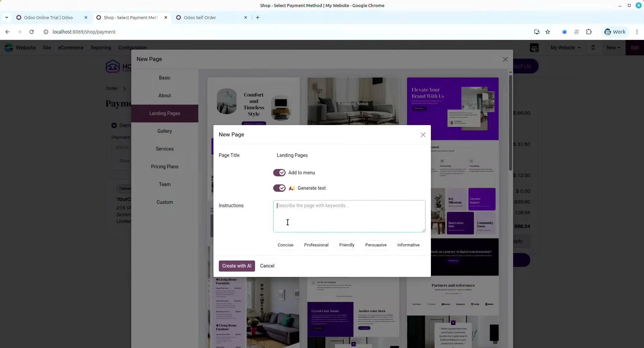Go back using the browser back arrow
The image size is (644, 348).
7,32
